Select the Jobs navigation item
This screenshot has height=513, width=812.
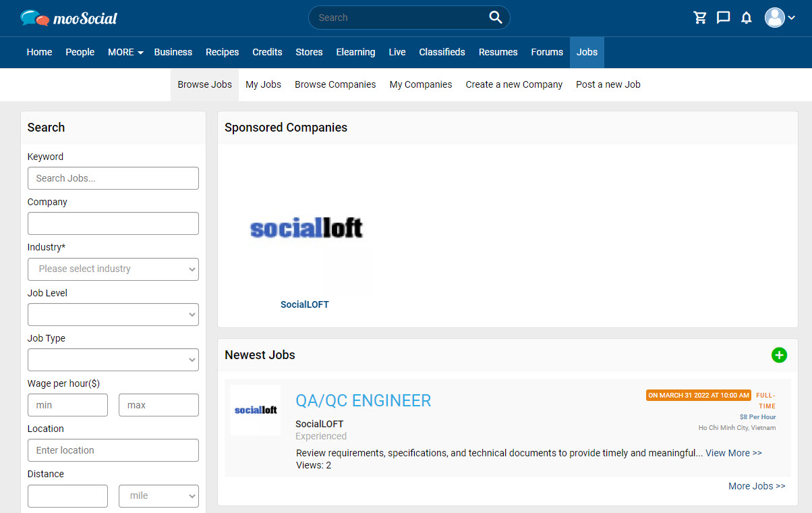click(587, 52)
